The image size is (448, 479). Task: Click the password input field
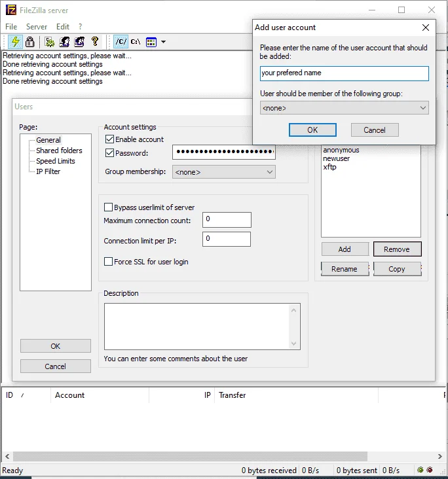(224, 152)
